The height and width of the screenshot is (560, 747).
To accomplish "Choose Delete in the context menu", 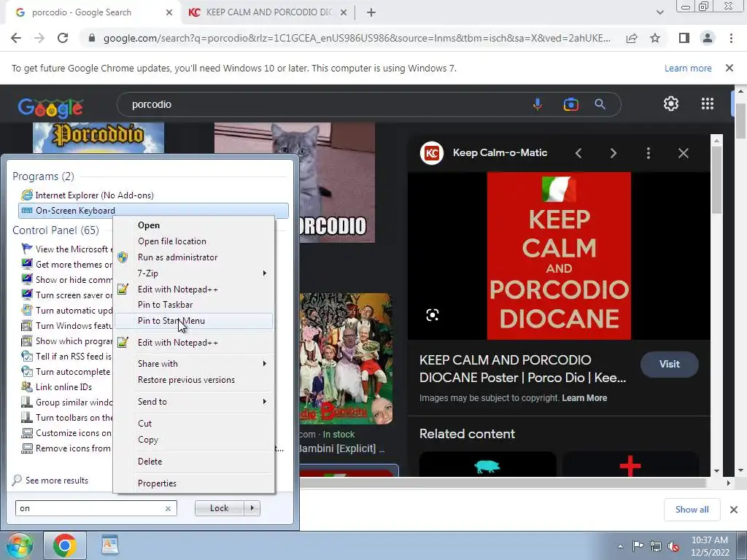I will coord(194,462).
